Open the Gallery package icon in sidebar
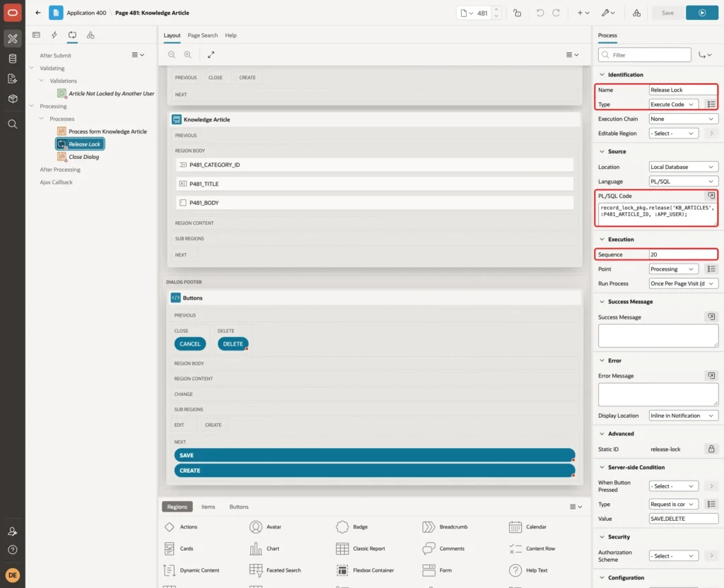Screen dimensions: 724x588 click(13, 99)
